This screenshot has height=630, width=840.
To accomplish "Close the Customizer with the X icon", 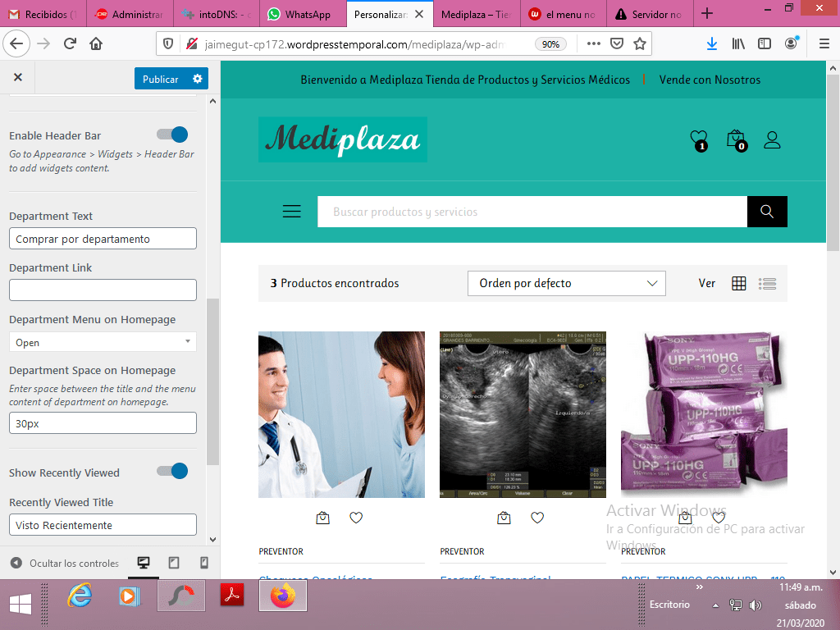I will (18, 78).
